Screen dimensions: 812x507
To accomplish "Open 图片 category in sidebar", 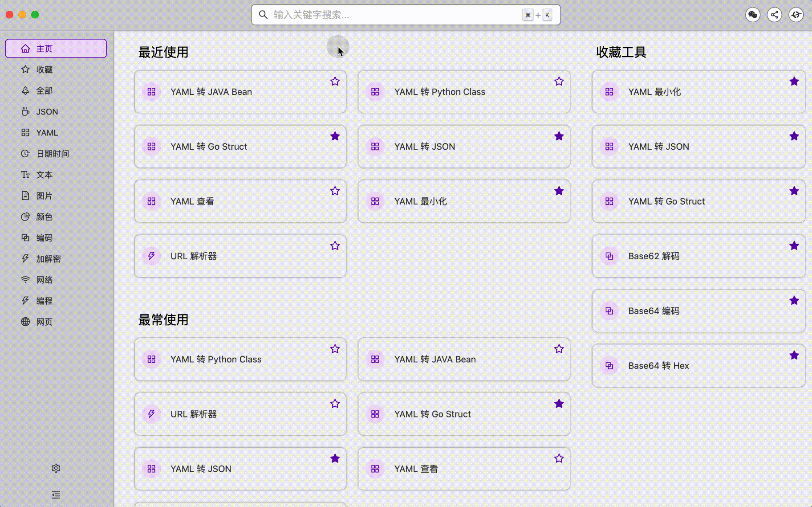I will coord(56,196).
